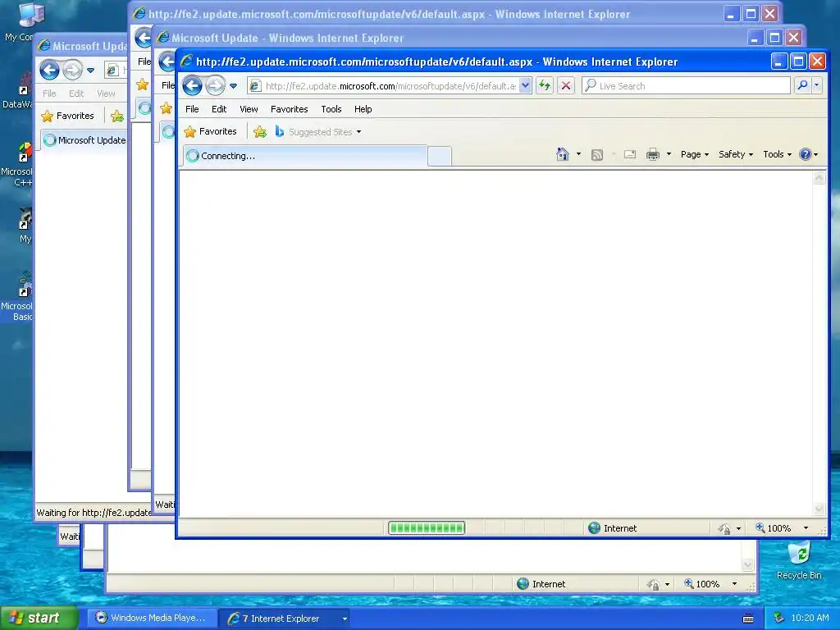Open the Tools command bar menu

pos(777,154)
